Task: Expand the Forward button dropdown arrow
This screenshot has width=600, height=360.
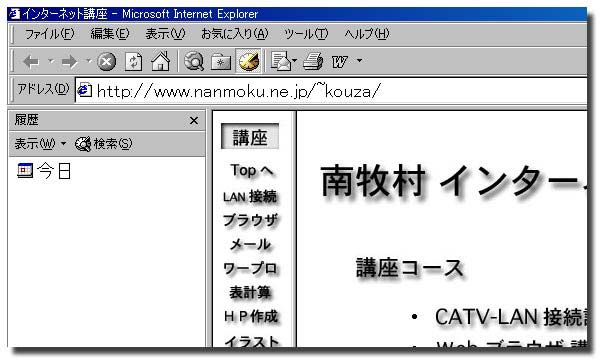Action: (x=89, y=61)
